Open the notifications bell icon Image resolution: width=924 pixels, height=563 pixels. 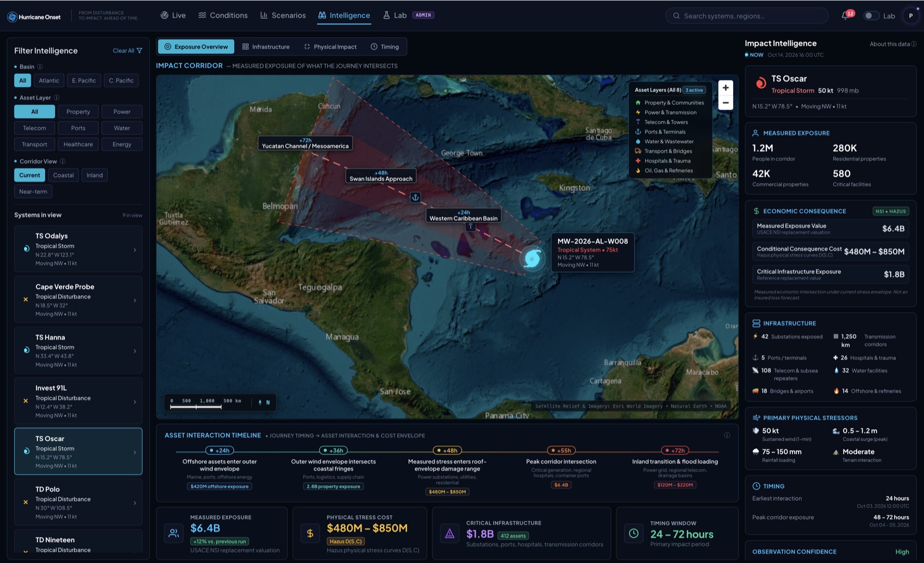pyautogui.click(x=845, y=16)
